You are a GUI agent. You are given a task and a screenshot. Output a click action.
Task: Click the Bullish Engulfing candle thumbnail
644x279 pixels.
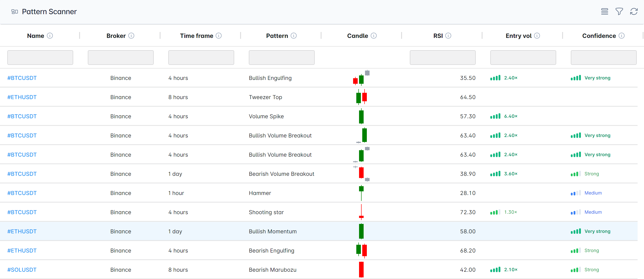click(361, 78)
